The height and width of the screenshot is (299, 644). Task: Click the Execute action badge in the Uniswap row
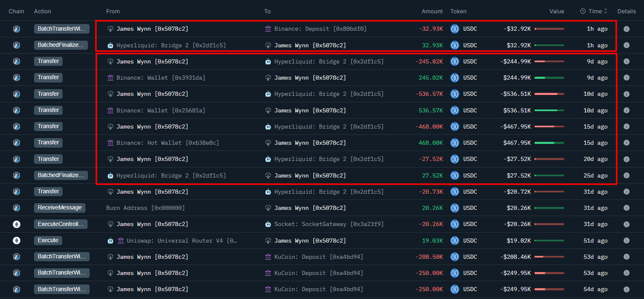pyautogui.click(x=48, y=240)
